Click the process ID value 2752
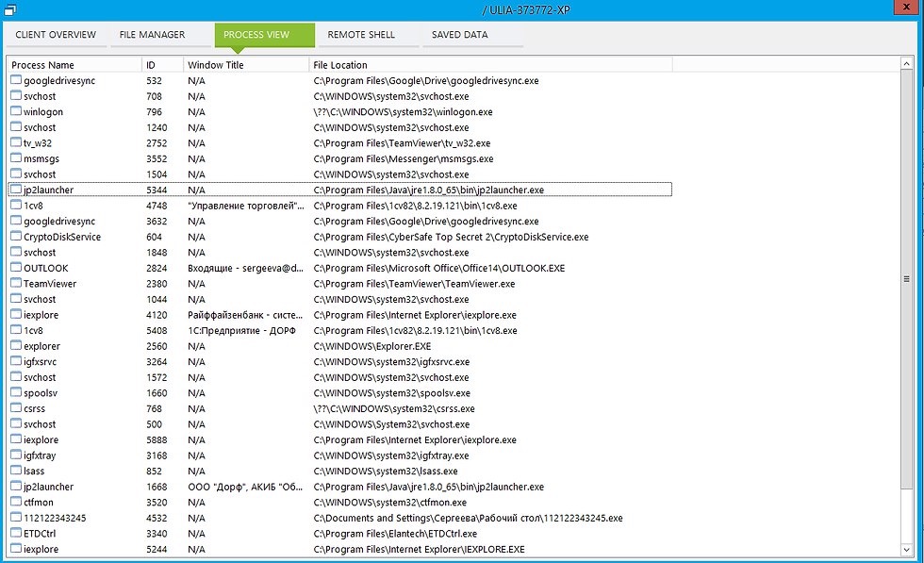 (157, 143)
